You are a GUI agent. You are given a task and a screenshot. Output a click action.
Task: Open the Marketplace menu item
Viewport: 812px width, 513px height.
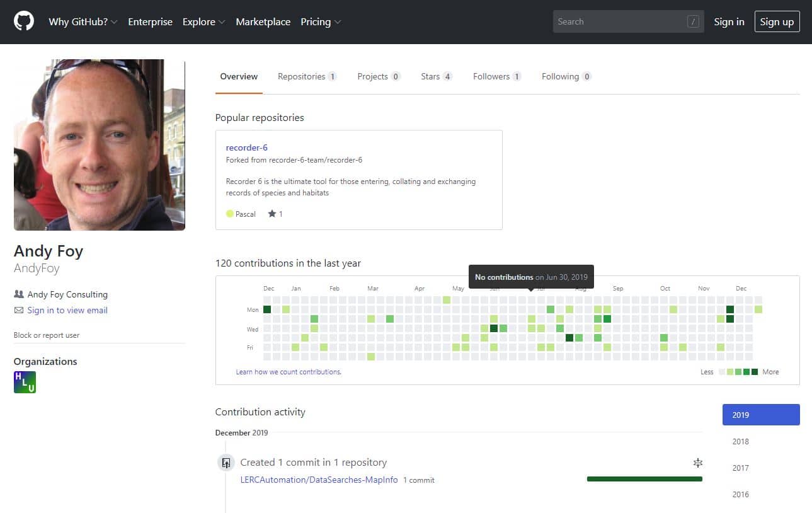(x=263, y=21)
